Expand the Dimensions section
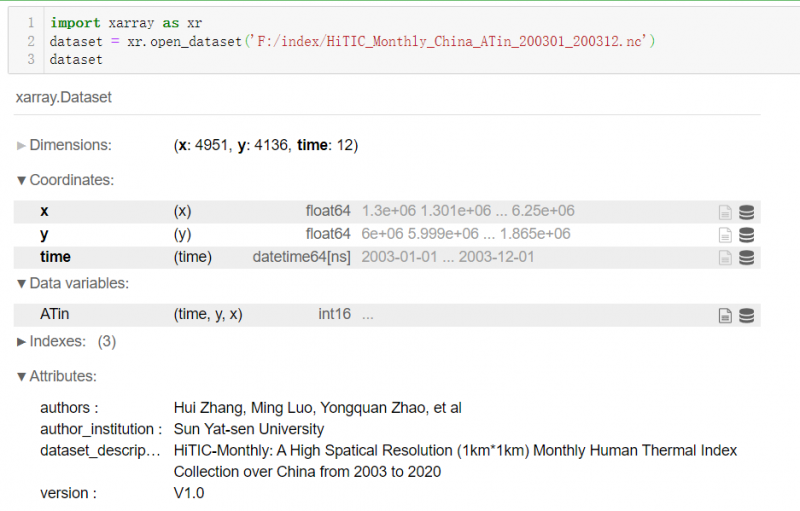Screen dimensions: 800x511 point(64,145)
